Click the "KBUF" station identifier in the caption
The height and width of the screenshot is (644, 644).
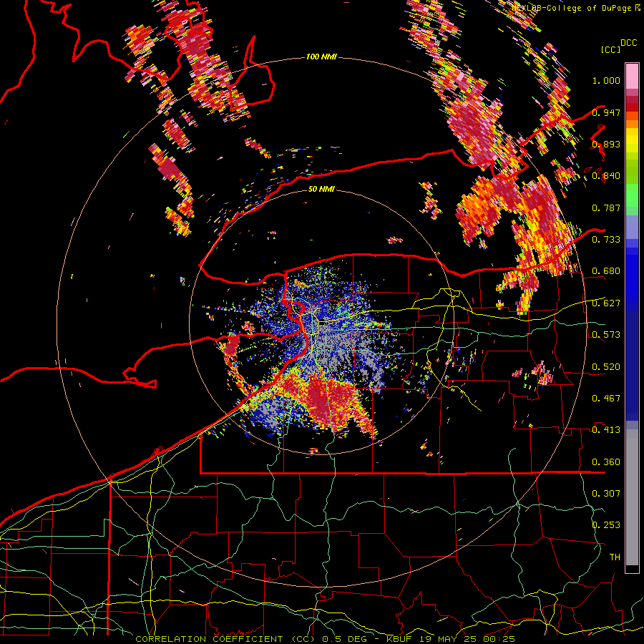(x=401, y=639)
